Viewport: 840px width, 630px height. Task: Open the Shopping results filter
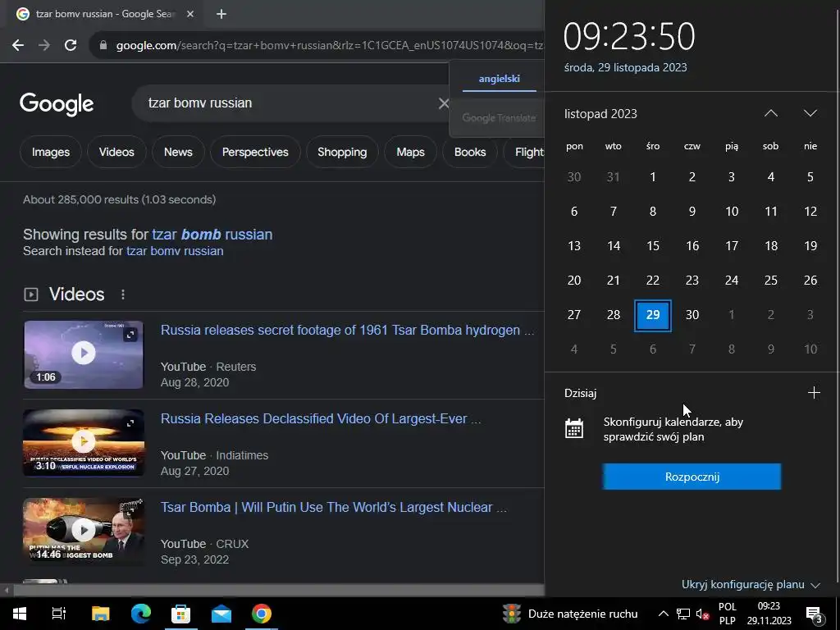[x=342, y=152]
